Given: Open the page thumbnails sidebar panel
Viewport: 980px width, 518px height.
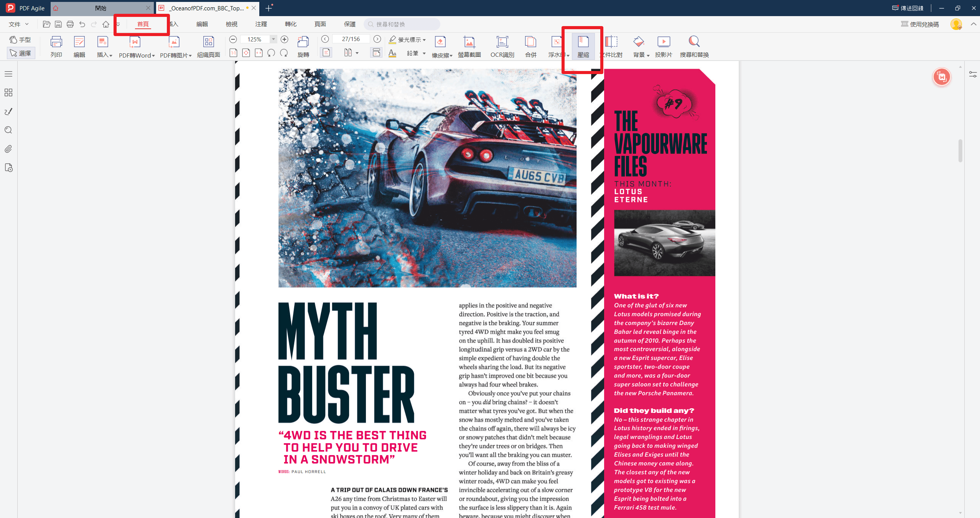Looking at the screenshot, I should [8, 92].
